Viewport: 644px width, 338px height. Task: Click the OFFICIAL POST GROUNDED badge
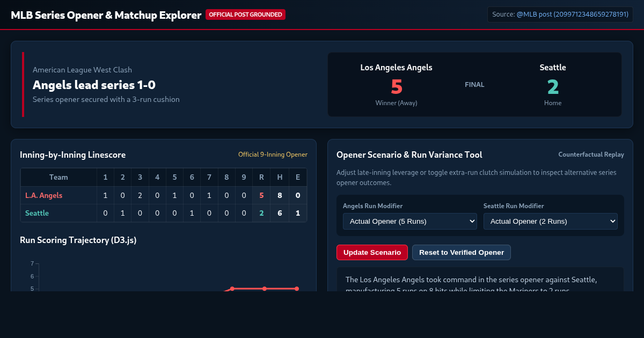(x=245, y=14)
